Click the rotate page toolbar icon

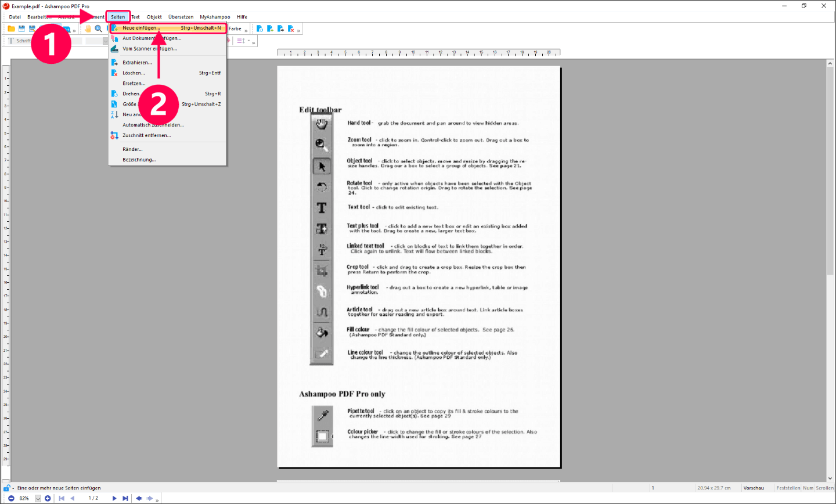tap(260, 28)
